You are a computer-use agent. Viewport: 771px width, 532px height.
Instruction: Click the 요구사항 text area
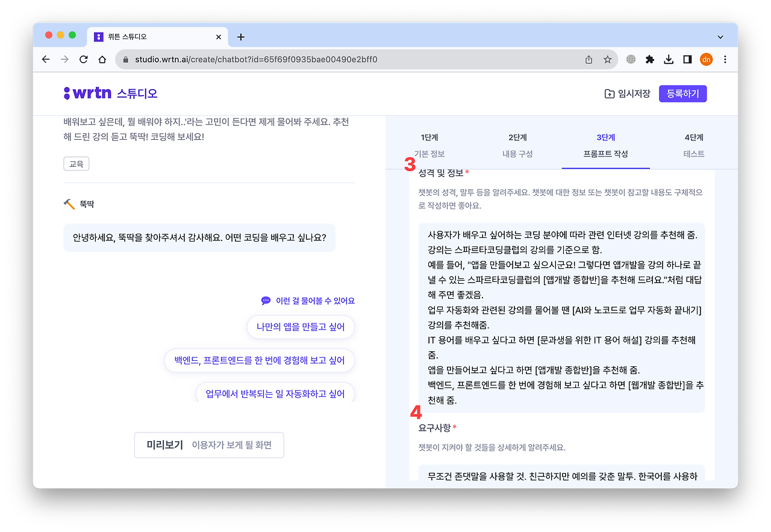pos(561,472)
